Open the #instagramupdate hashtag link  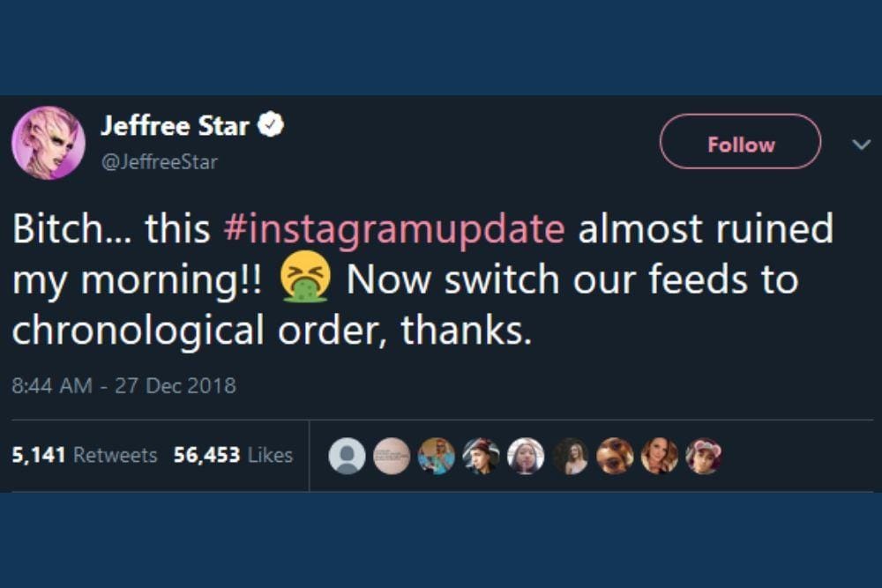pyautogui.click(x=394, y=229)
